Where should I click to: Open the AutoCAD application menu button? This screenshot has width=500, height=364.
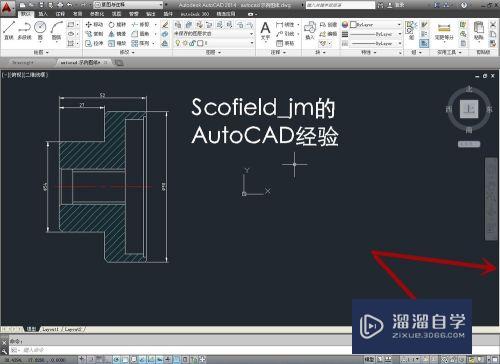8,7
